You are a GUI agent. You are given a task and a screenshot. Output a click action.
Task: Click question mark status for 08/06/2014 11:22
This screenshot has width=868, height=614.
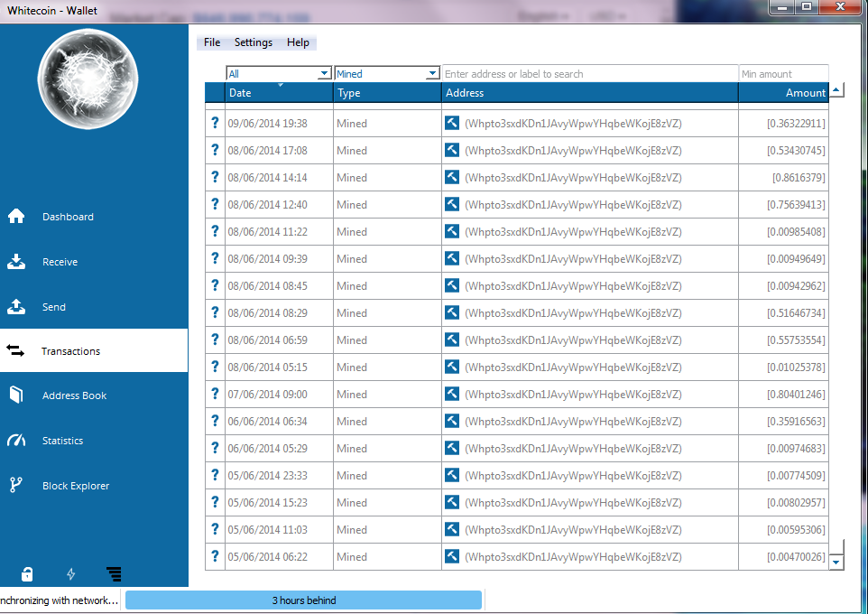215,232
